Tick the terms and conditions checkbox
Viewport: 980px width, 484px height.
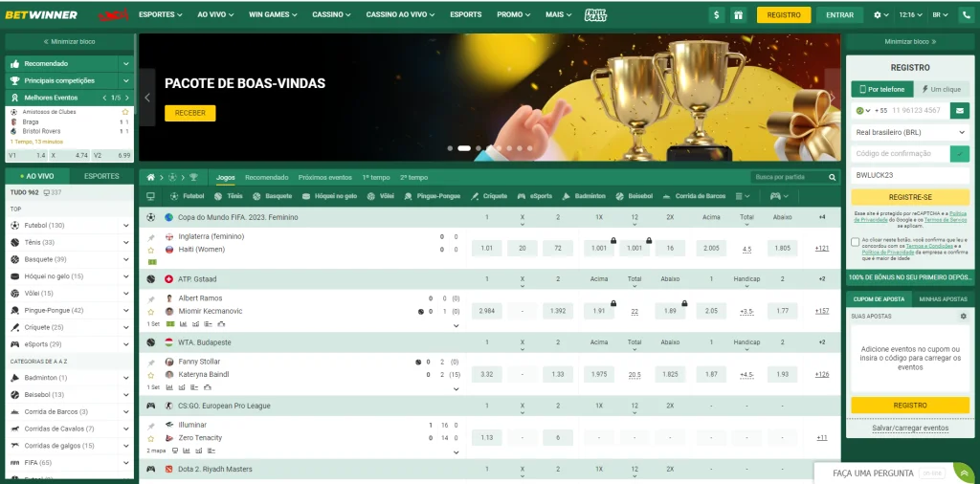click(855, 242)
